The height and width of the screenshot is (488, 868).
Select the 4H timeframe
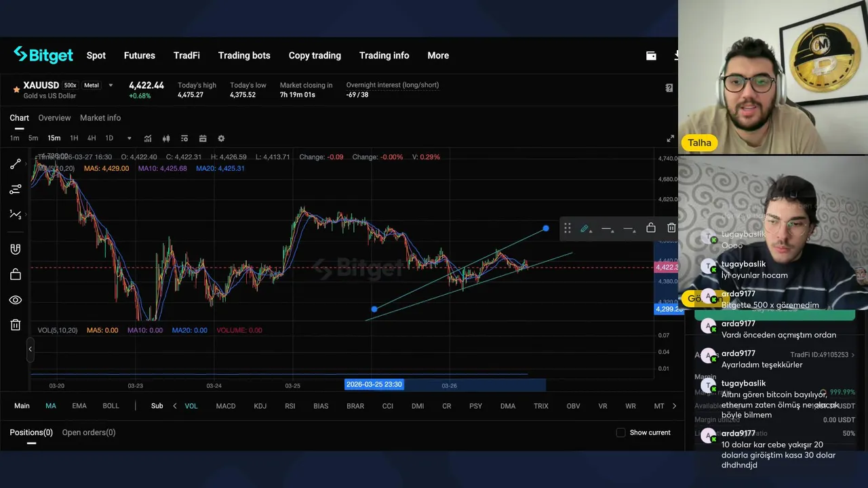[x=92, y=138]
